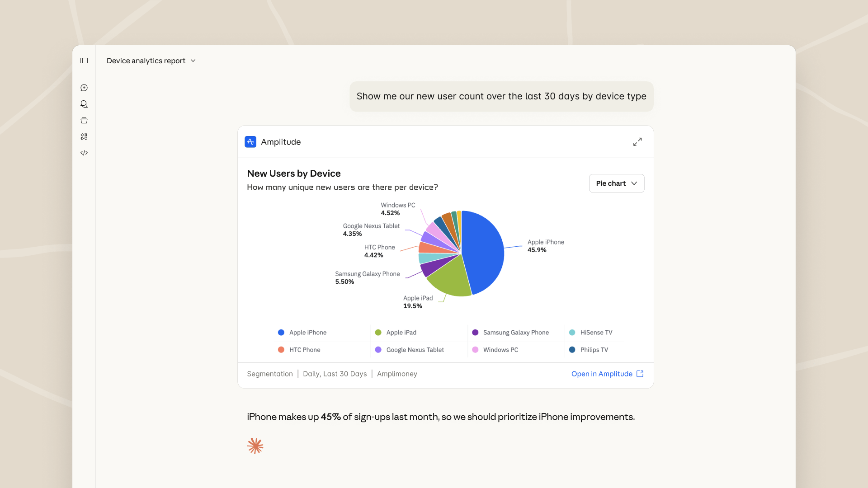The height and width of the screenshot is (488, 868).
Task: Expand the Amplitude chart to fullscreen
Action: (637, 142)
